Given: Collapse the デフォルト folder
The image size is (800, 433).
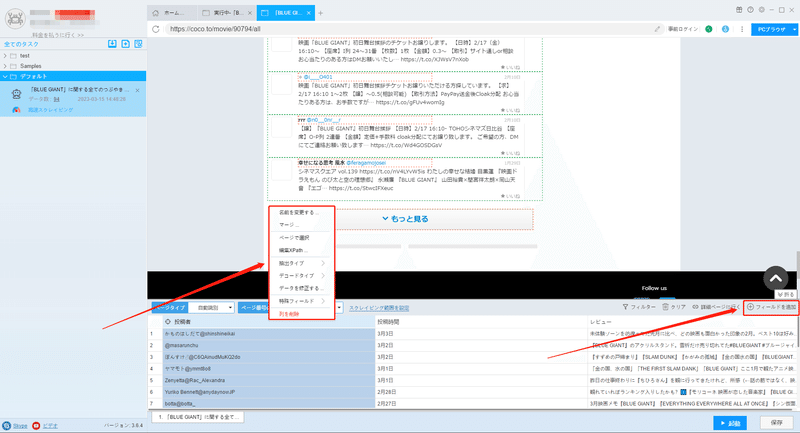Looking at the screenshot, I should [5, 77].
